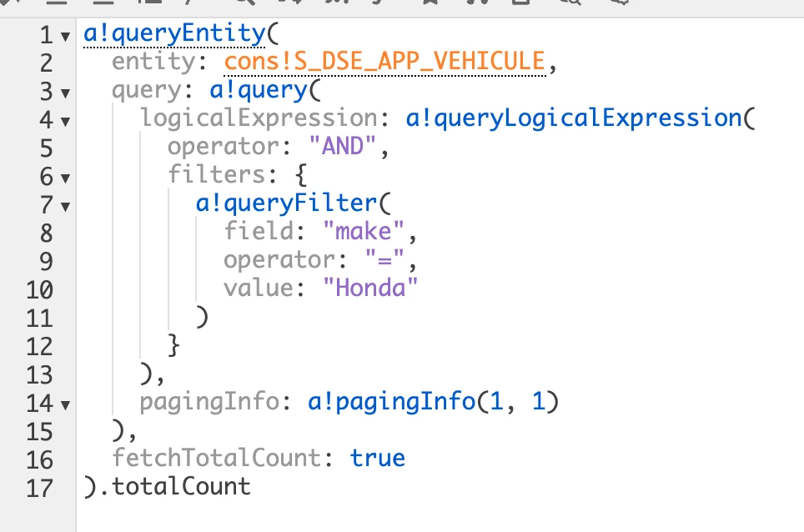The height and width of the screenshot is (532, 804).
Task: Collapse the a!queryFilter block on line 7
Action: click(x=65, y=207)
